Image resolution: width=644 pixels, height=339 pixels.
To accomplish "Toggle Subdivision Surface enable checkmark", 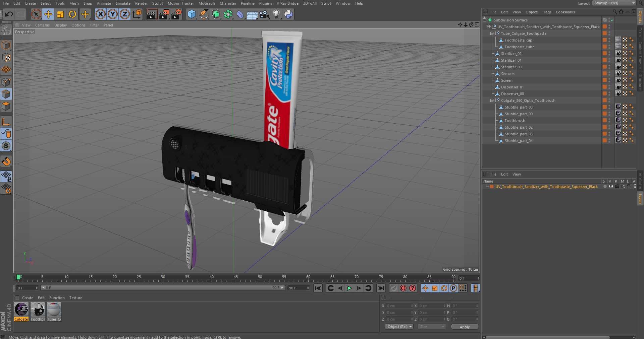I will point(612,20).
